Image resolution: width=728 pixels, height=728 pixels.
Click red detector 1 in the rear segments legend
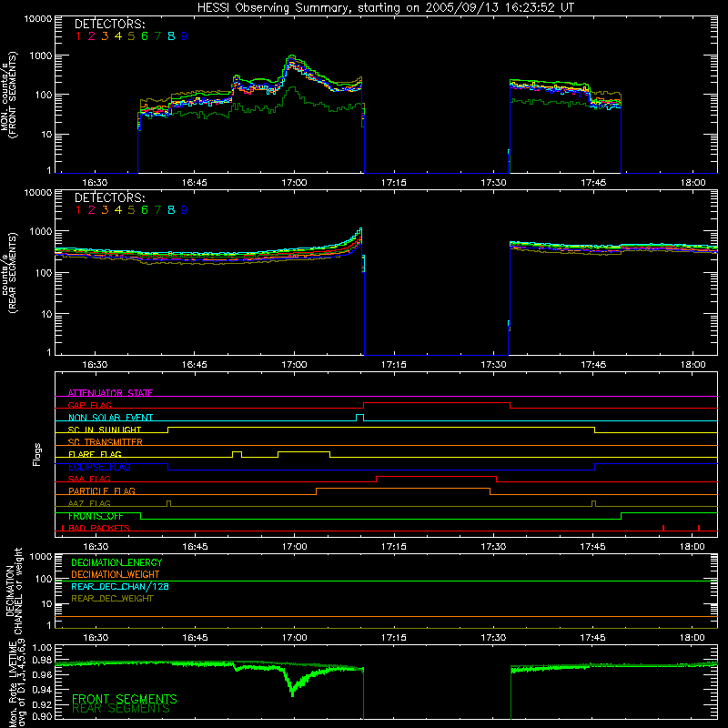click(x=78, y=210)
